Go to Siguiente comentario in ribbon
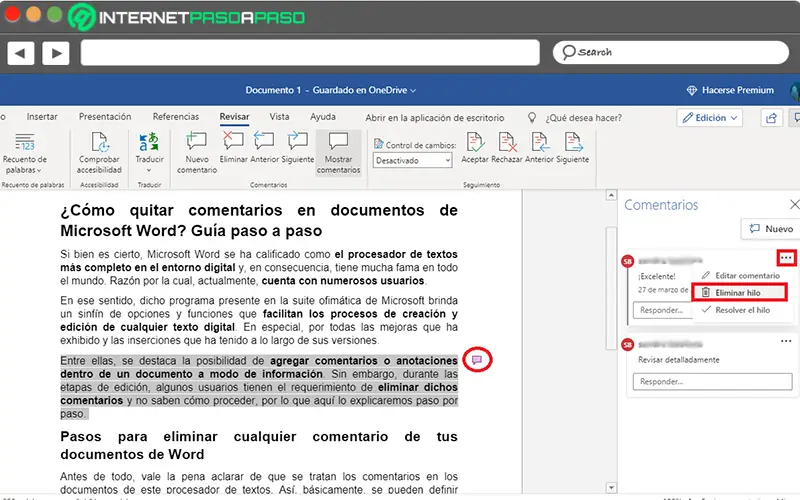800x500 pixels. click(x=297, y=142)
